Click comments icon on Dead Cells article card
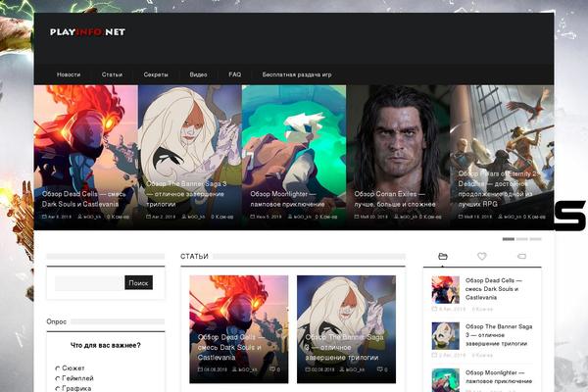This screenshot has height=392, width=588. click(272, 369)
